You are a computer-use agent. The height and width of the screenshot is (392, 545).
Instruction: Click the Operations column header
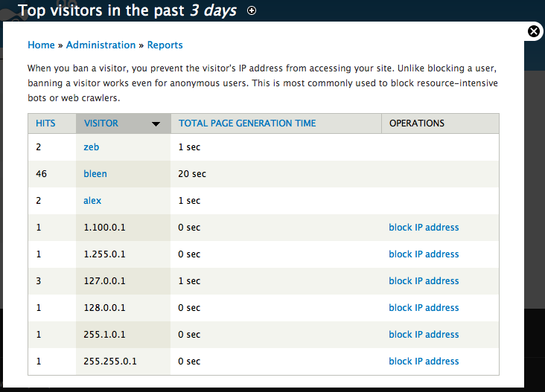coord(417,123)
